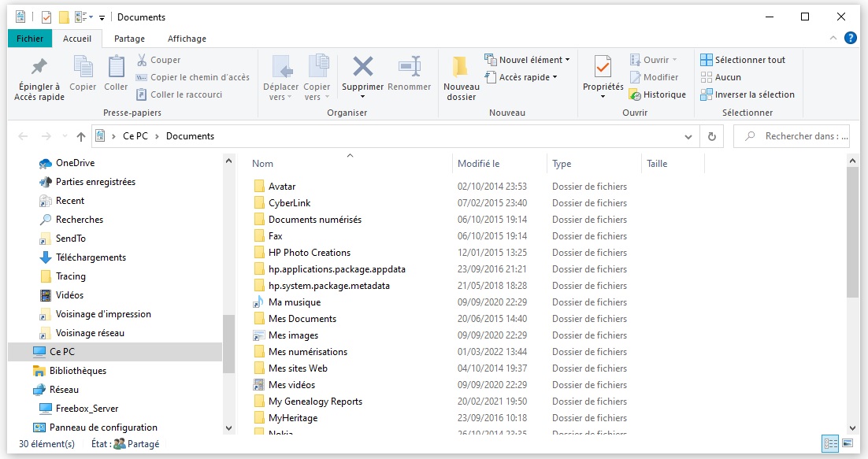This screenshot has height=459, width=868.
Task: Click the properties icon in title bar quick access
Action: pyautogui.click(x=46, y=17)
